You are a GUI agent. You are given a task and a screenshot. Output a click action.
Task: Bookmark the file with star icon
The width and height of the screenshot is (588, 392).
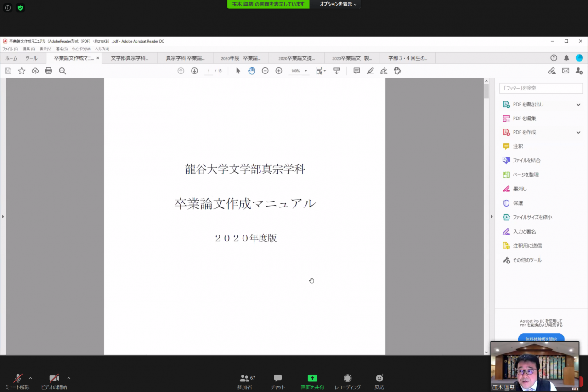[x=22, y=71]
